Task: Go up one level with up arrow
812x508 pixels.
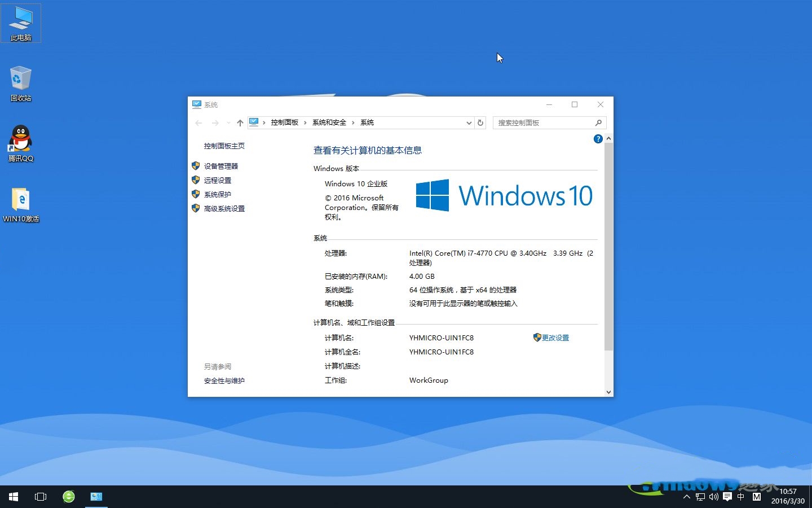Action: pyautogui.click(x=240, y=122)
